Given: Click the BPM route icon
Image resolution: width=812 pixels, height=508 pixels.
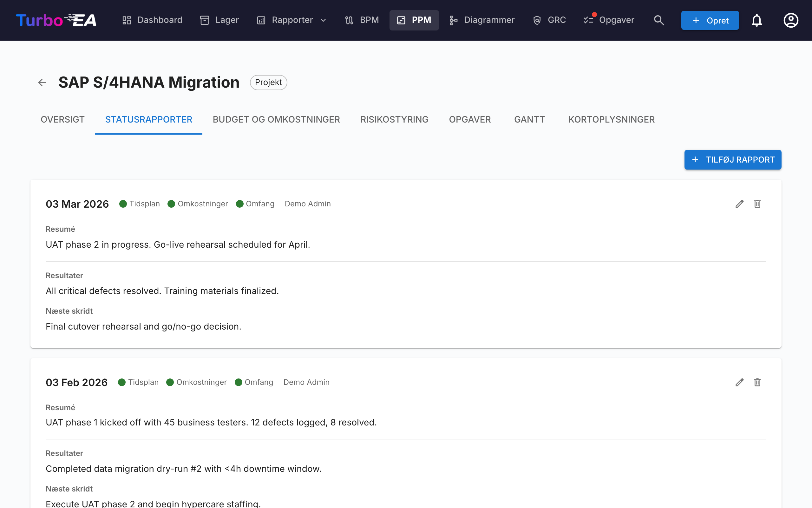Looking at the screenshot, I should 349,20.
